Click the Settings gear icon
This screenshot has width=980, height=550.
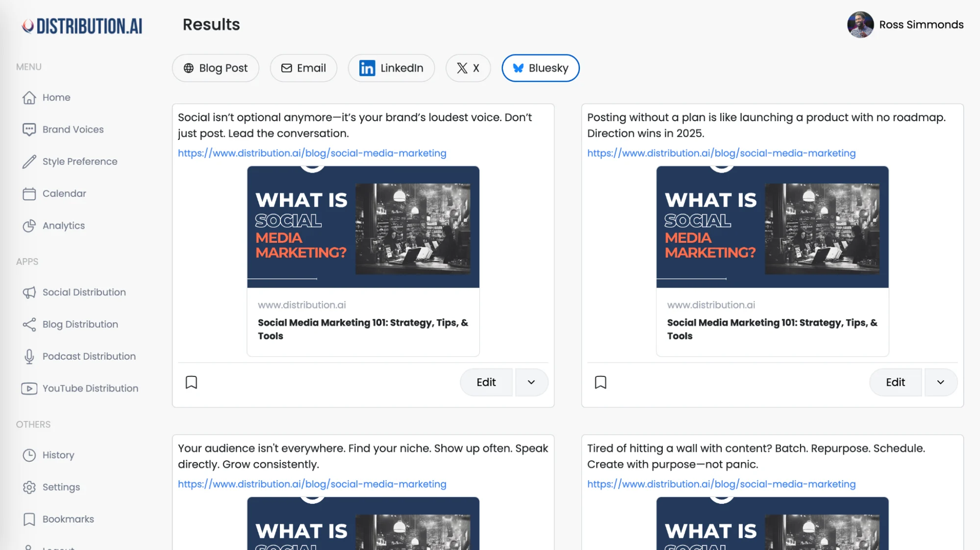point(29,487)
